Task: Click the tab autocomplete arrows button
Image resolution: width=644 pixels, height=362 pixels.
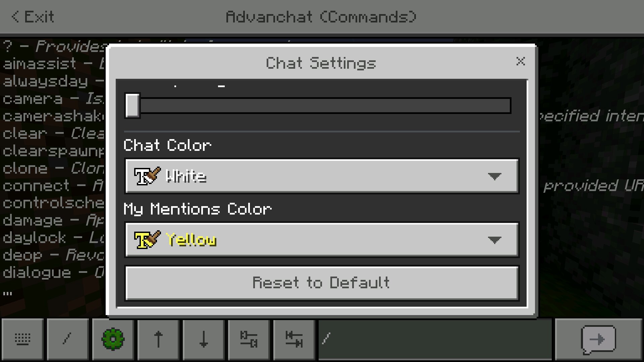Action: click(294, 340)
